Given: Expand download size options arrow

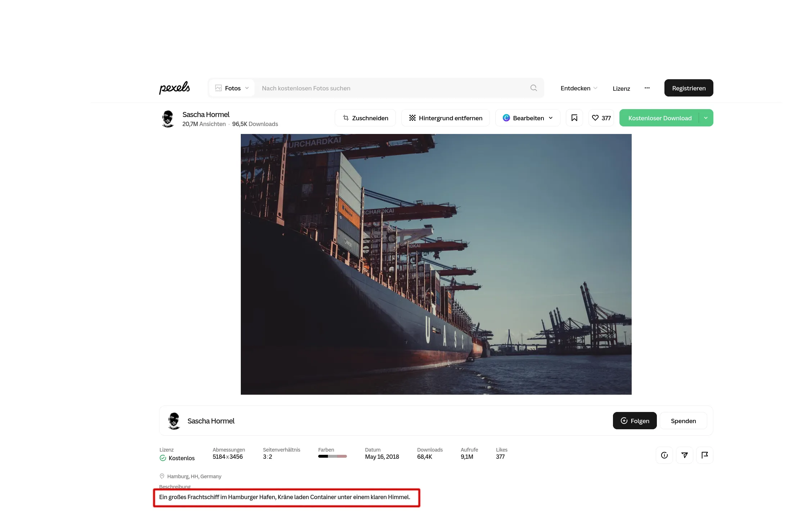Looking at the screenshot, I should pos(706,118).
